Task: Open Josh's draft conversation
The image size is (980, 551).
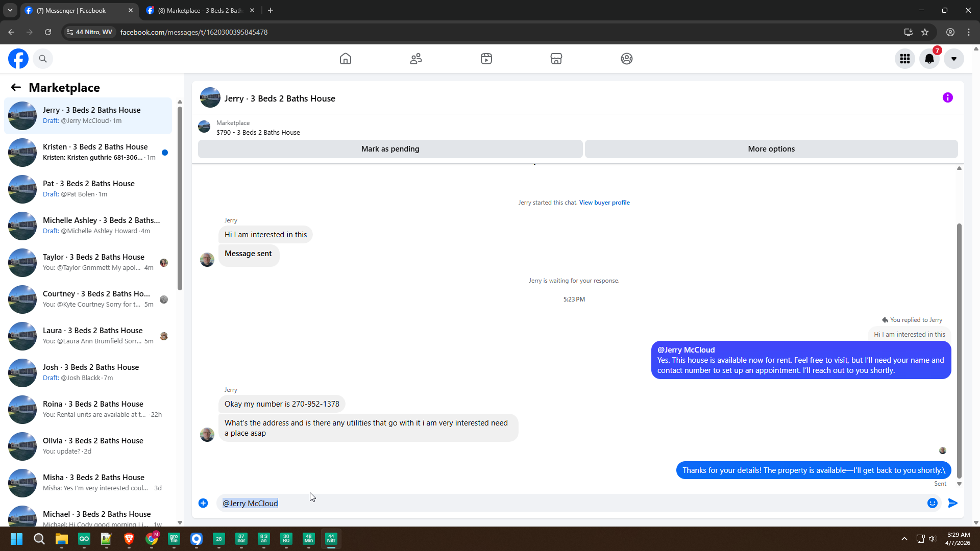Action: click(88, 372)
